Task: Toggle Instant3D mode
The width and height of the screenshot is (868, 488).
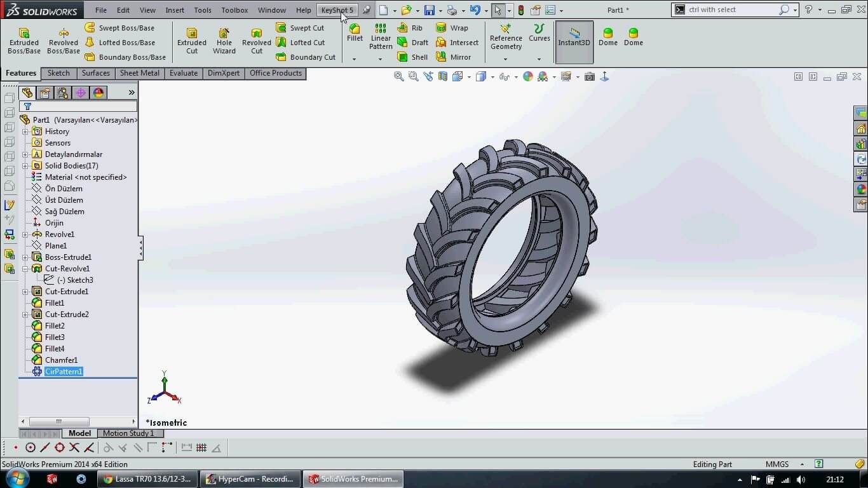Action: [x=574, y=42]
